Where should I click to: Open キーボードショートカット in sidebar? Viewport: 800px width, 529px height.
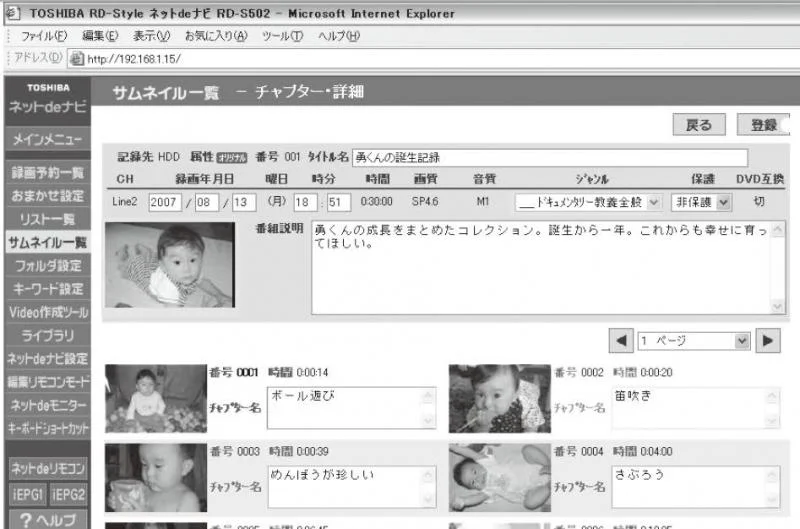click(x=47, y=429)
